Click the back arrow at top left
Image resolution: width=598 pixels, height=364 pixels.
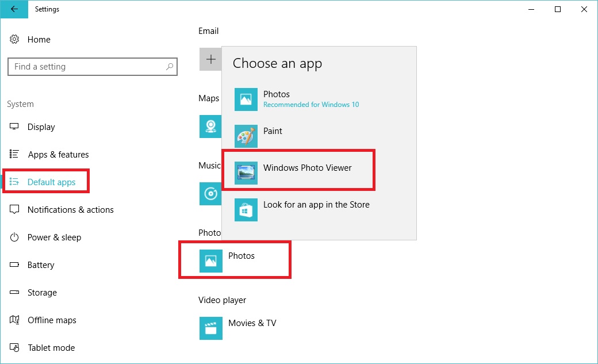14,9
